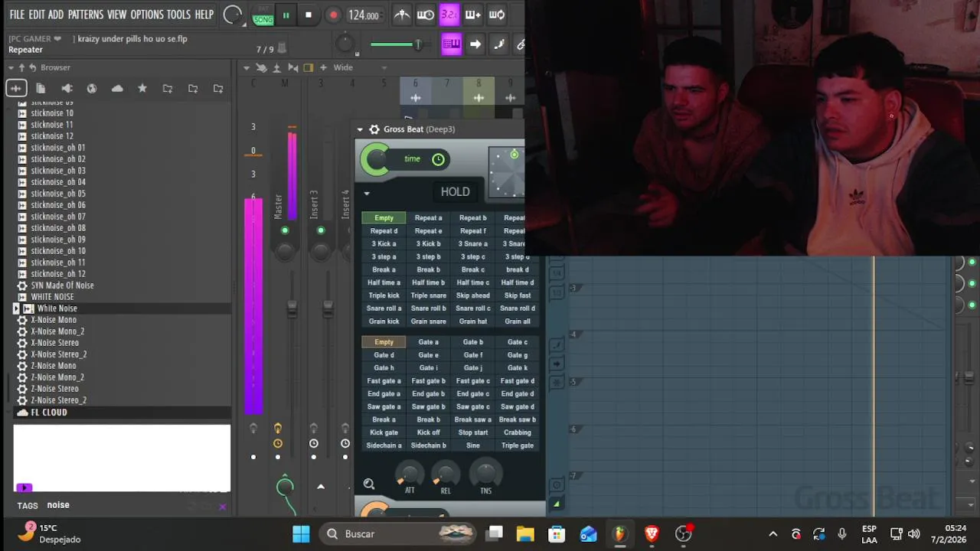Open the TOOLS menu
980x551 pixels.
178,15
